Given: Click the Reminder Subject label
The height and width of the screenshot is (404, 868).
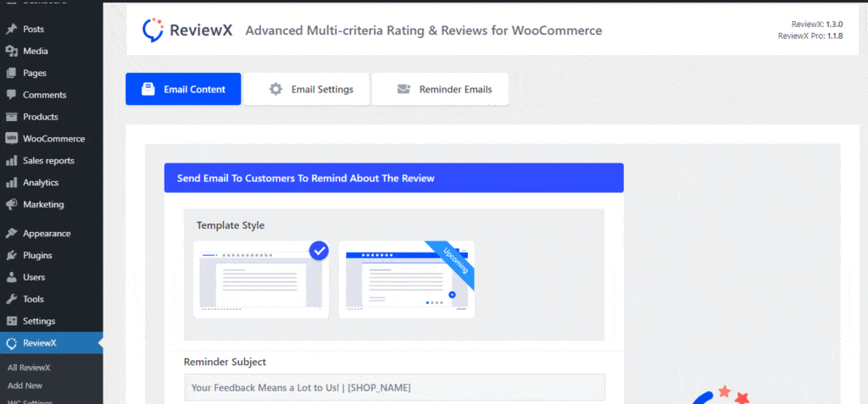Looking at the screenshot, I should tap(225, 362).
